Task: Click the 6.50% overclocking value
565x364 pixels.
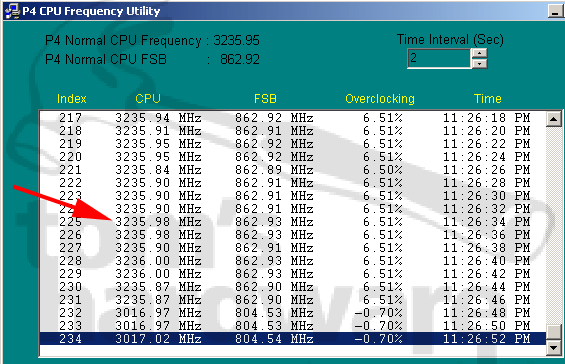Action: [383, 170]
